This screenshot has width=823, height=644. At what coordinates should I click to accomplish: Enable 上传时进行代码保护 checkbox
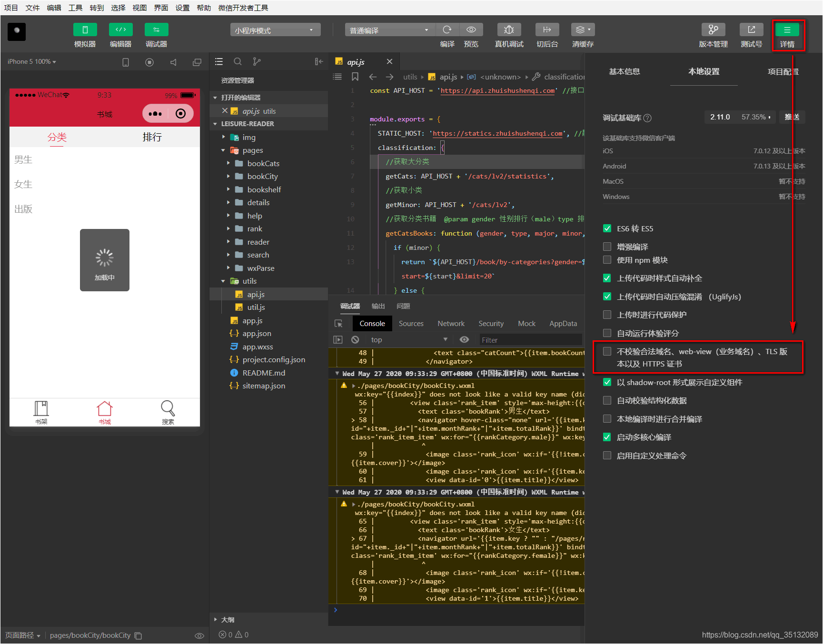pyautogui.click(x=607, y=315)
